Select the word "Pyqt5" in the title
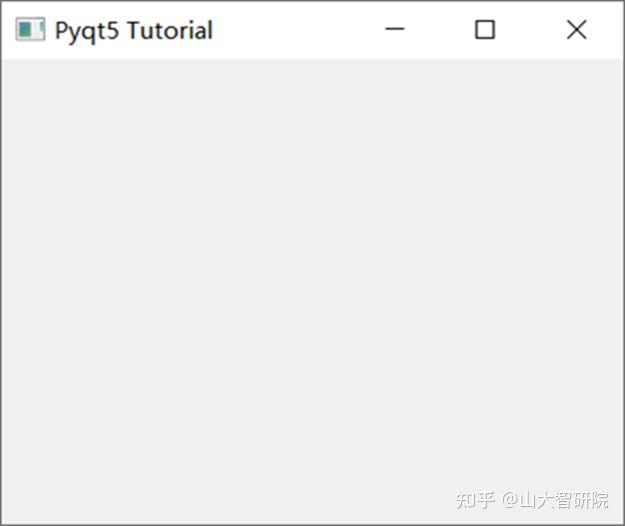This screenshot has height=526, width=625. pyautogui.click(x=87, y=31)
